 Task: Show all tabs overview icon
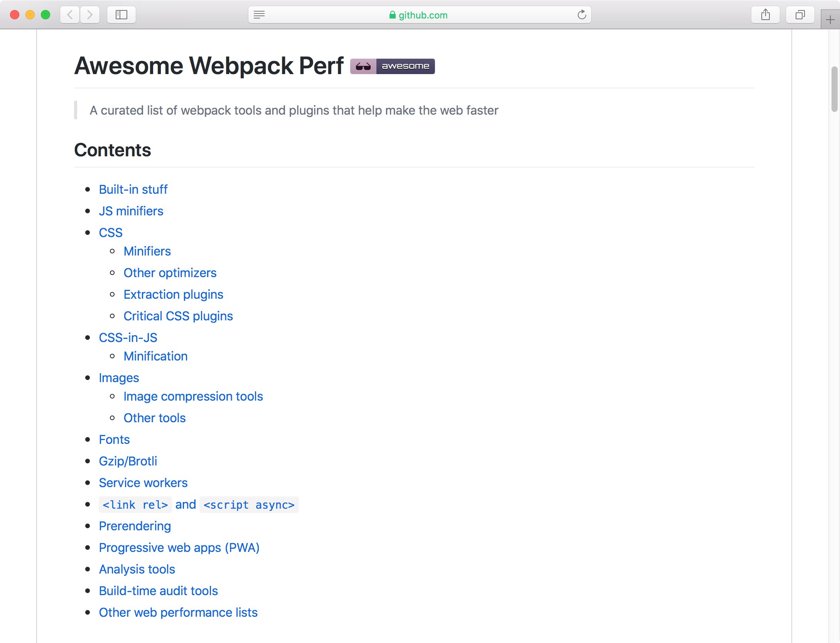800,15
